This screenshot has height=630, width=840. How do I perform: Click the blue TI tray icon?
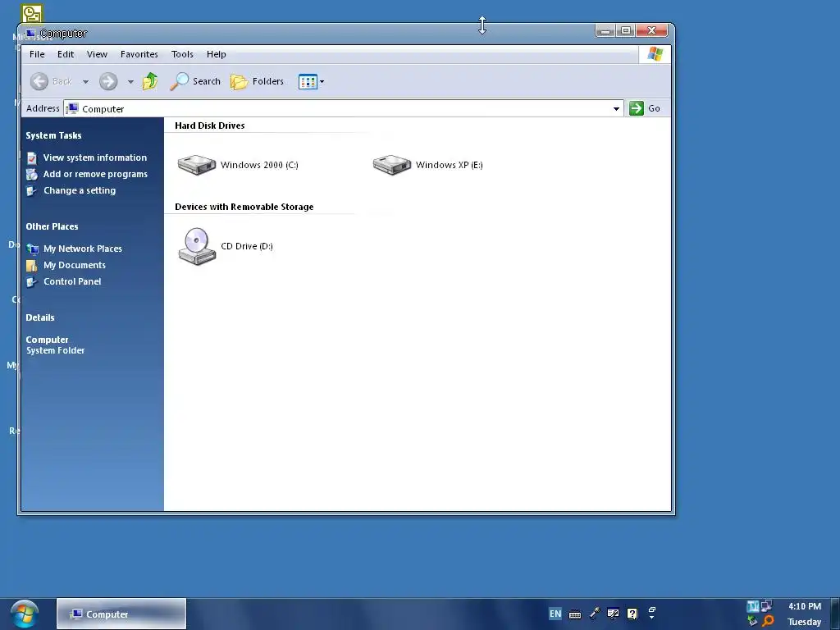pyautogui.click(x=753, y=606)
